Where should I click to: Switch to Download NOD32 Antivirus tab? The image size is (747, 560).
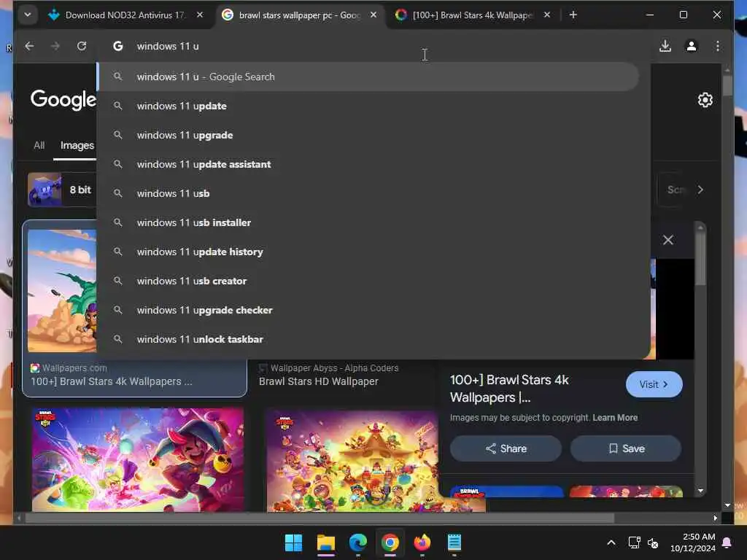tap(125, 15)
